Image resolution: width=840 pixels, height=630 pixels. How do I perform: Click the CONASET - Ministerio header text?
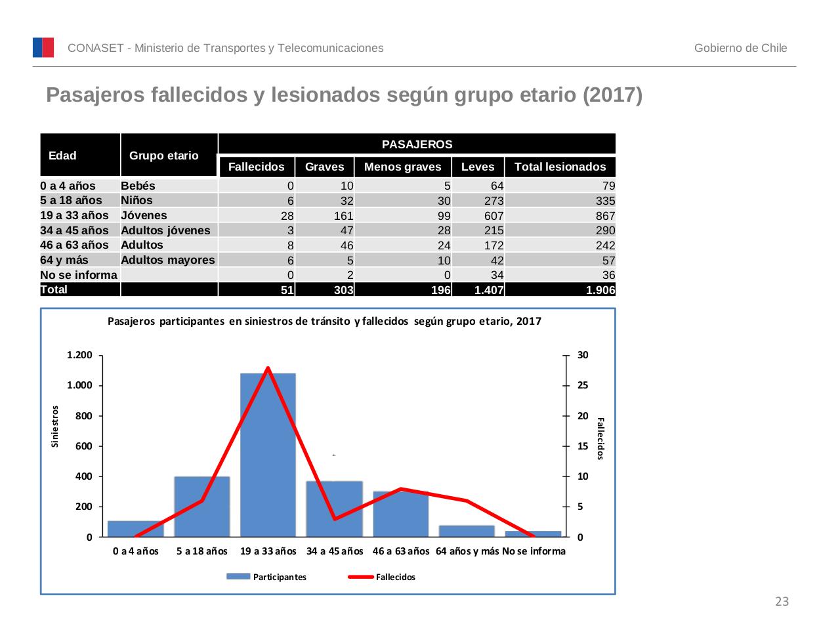[226, 47]
